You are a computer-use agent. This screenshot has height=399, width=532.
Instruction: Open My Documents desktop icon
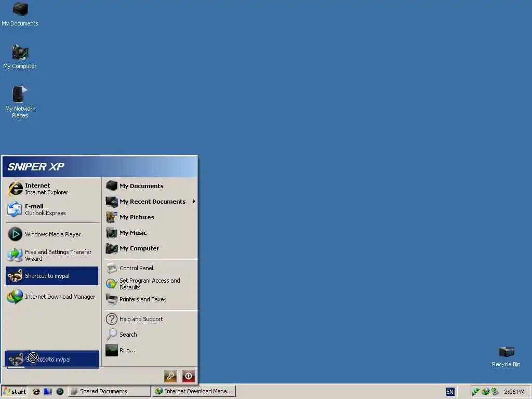coord(20,14)
